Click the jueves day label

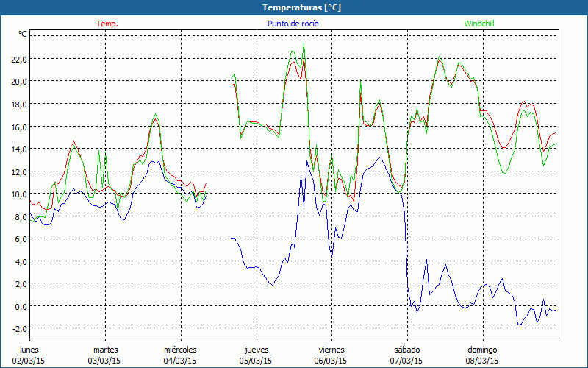[x=256, y=350]
